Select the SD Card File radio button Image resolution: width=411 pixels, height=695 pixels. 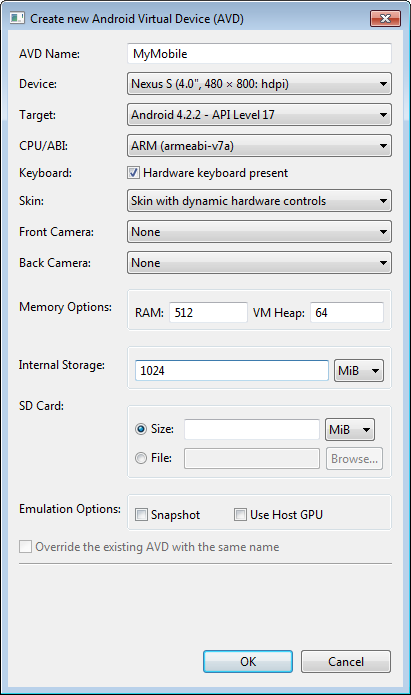(x=141, y=458)
